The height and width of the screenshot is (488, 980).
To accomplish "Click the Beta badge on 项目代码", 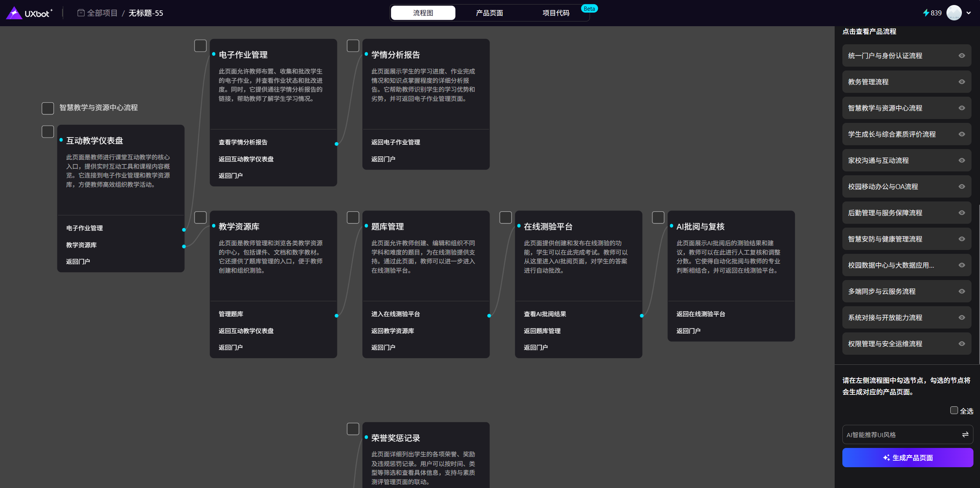I will click(x=589, y=8).
